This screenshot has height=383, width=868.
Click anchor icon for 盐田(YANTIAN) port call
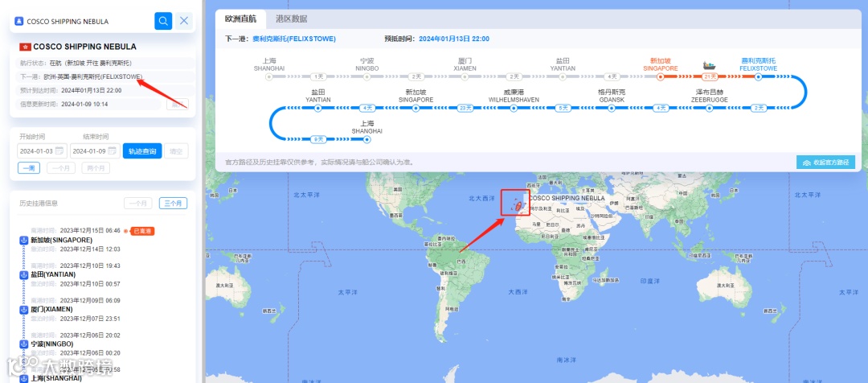coord(24,274)
